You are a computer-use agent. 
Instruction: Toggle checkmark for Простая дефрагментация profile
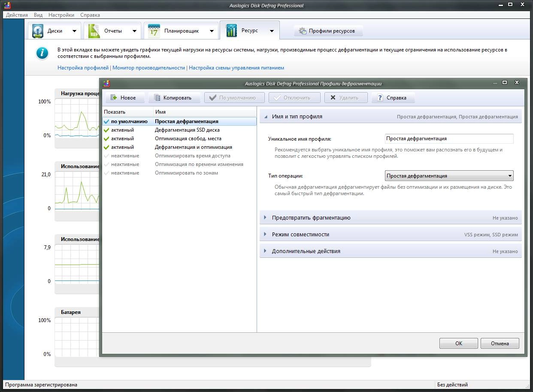(106, 121)
